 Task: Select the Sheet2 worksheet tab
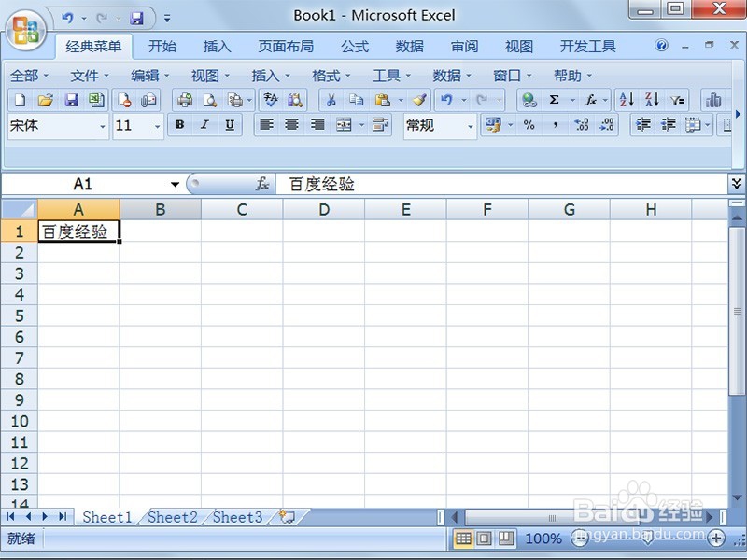coord(173,517)
